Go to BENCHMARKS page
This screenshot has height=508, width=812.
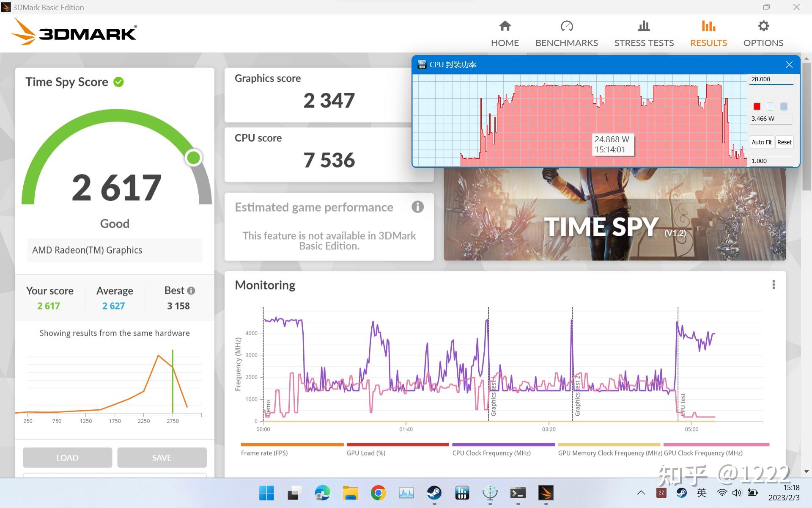(x=566, y=34)
